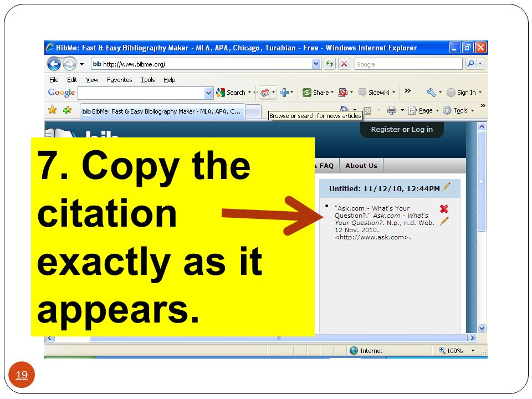Open the Edit menu
The width and height of the screenshot is (532, 399).
tap(72, 80)
